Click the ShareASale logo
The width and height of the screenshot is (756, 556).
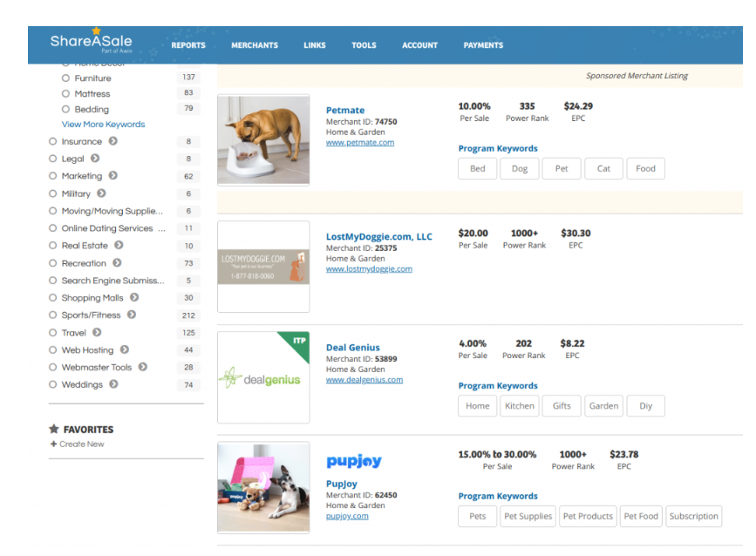coord(92,41)
